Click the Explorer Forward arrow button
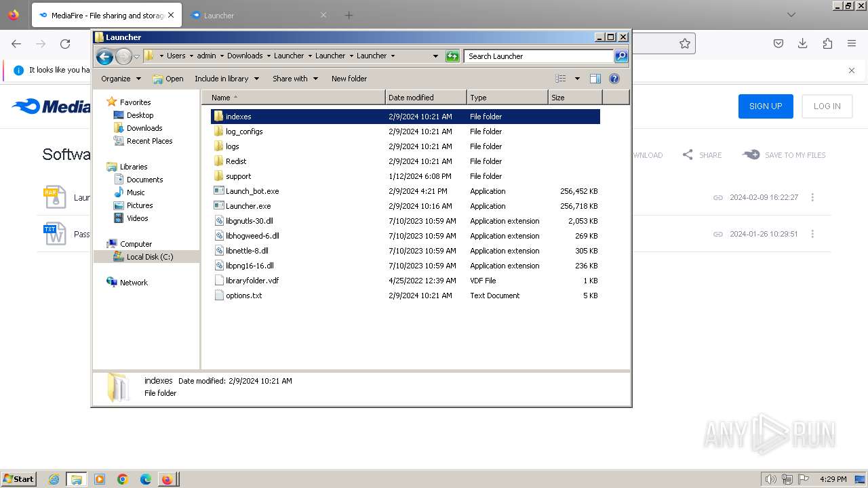This screenshot has height=488, width=868. 123,56
